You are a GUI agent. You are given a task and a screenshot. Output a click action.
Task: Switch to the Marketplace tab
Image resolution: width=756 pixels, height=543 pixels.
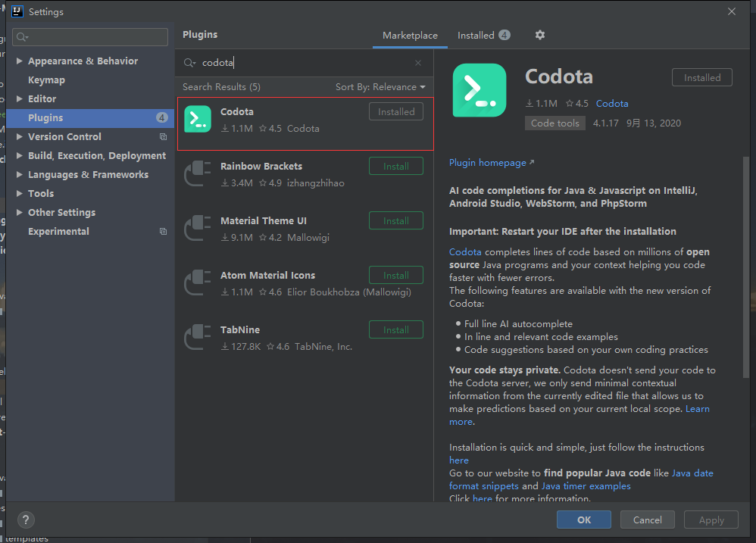[410, 36]
